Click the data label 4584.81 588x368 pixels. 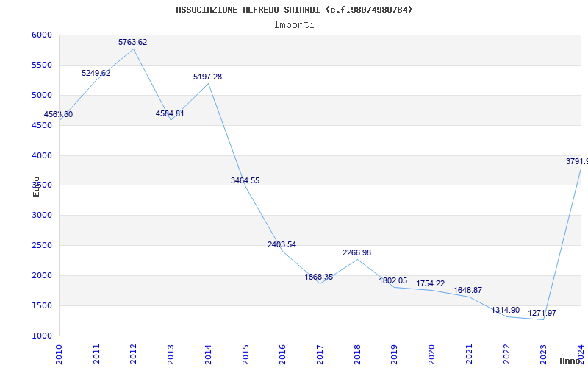click(170, 113)
